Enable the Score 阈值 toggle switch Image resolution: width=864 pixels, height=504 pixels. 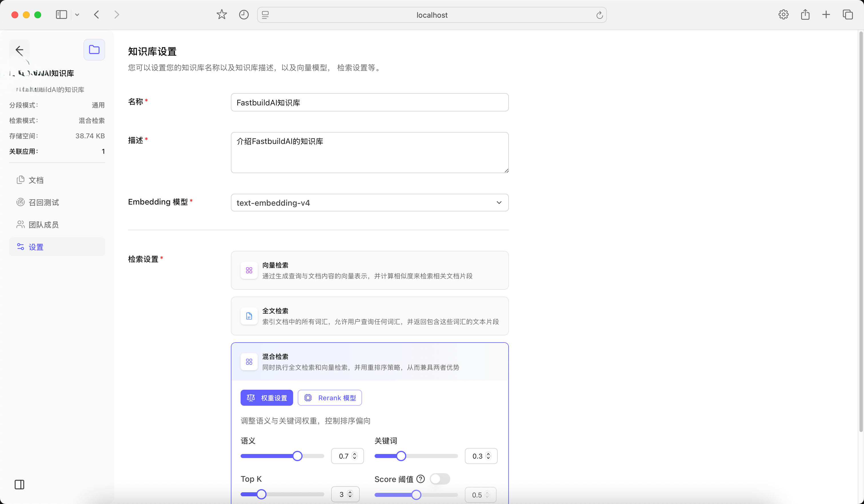tap(440, 479)
